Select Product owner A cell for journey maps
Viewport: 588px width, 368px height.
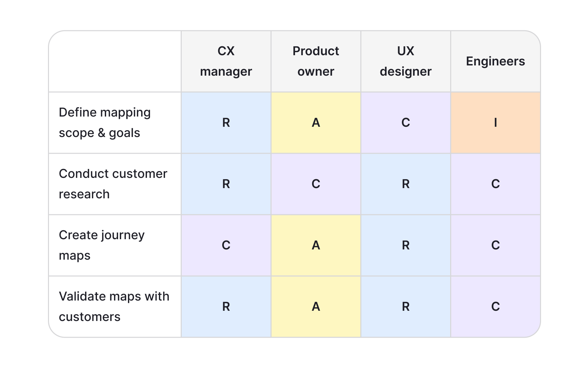tap(316, 245)
